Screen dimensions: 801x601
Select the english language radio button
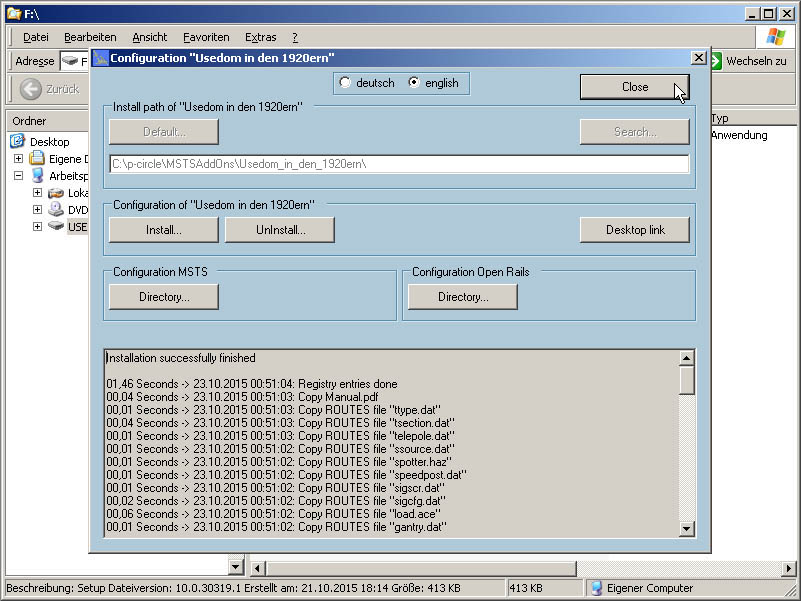[x=414, y=83]
